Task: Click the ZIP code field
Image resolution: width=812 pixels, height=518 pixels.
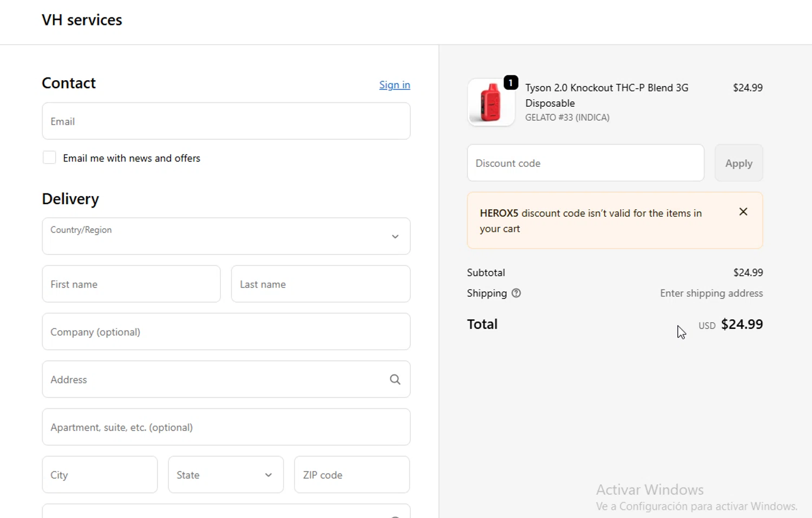Action: pyautogui.click(x=352, y=475)
